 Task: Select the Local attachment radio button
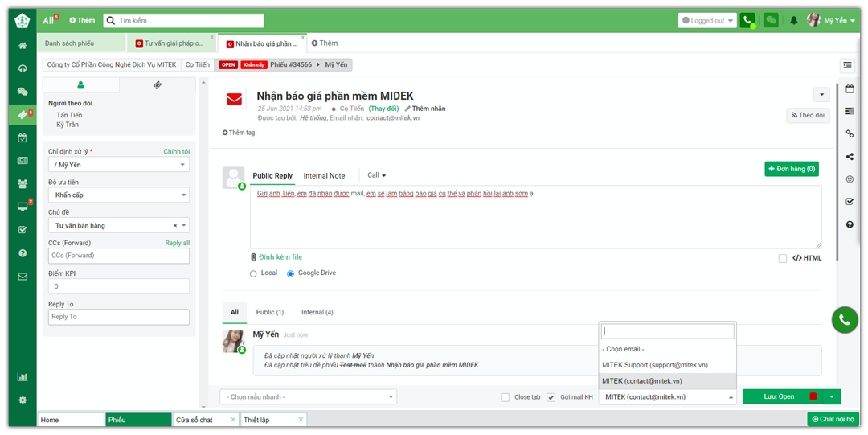tap(254, 274)
